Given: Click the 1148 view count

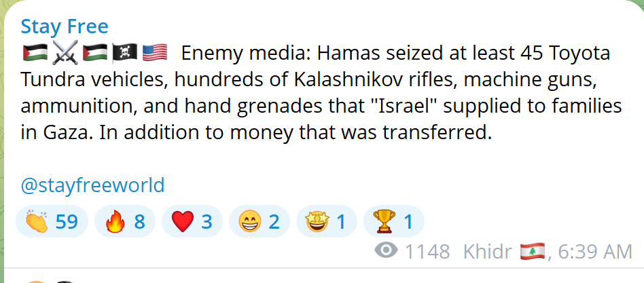Looking at the screenshot, I should click(427, 251).
